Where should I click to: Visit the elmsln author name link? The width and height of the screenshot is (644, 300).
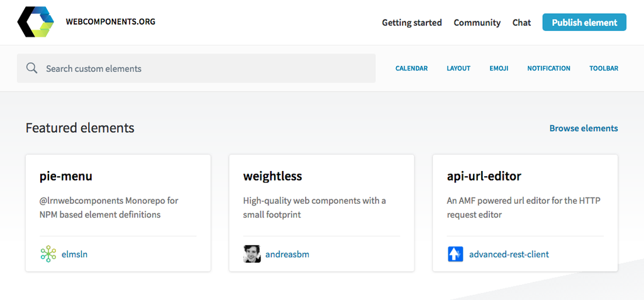pos(74,254)
